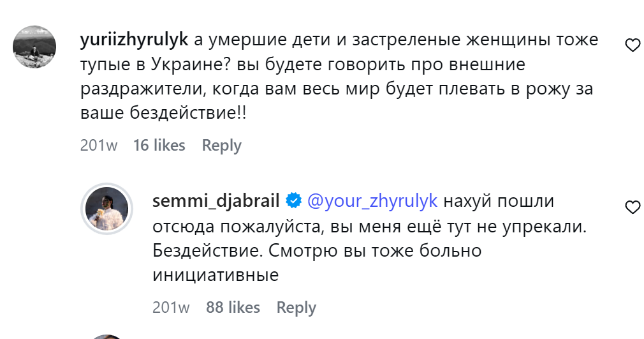Click the 201w timestamp under semmi_djabrail's reply
This screenshot has height=339, width=644.
point(171,308)
